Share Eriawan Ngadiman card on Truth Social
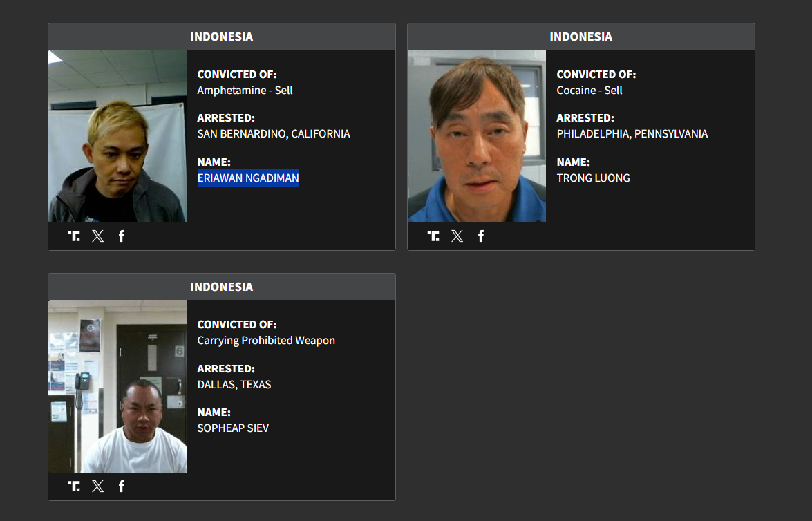 pos(74,236)
